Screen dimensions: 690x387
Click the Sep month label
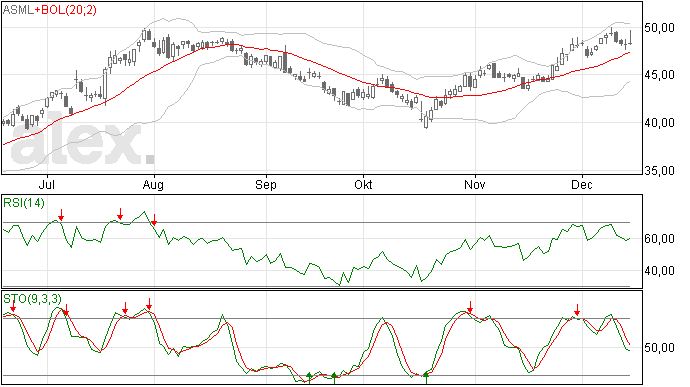(x=266, y=184)
